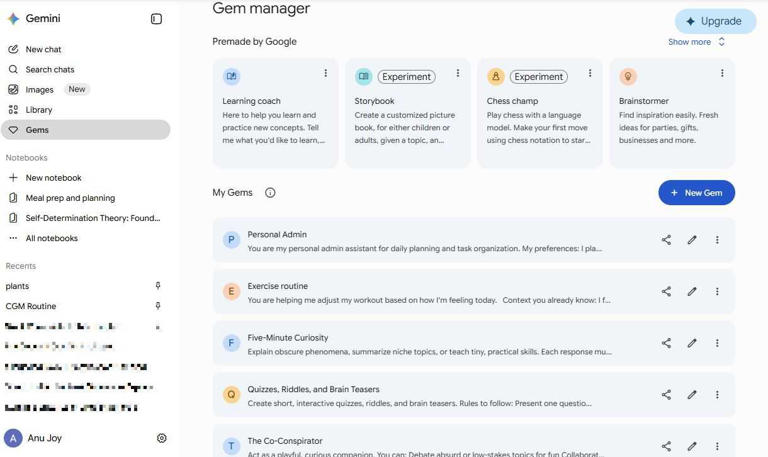Screen dimensions: 768x457
Task: Share the Quizzes, Riddles, and Brain Teasers gem
Action: 666,395
